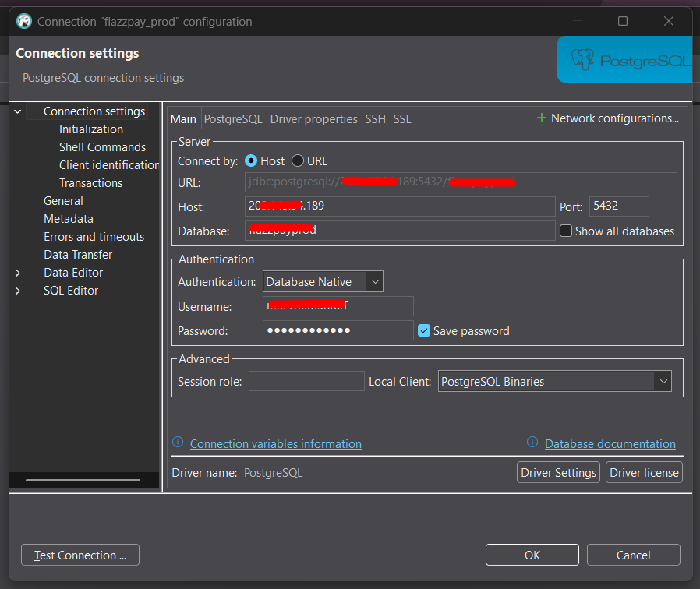Enable Show all databases checkbox

click(x=566, y=231)
